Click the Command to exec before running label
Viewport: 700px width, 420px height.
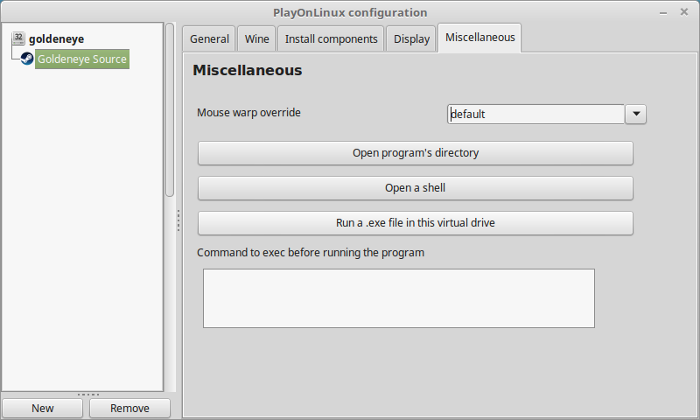(x=311, y=253)
